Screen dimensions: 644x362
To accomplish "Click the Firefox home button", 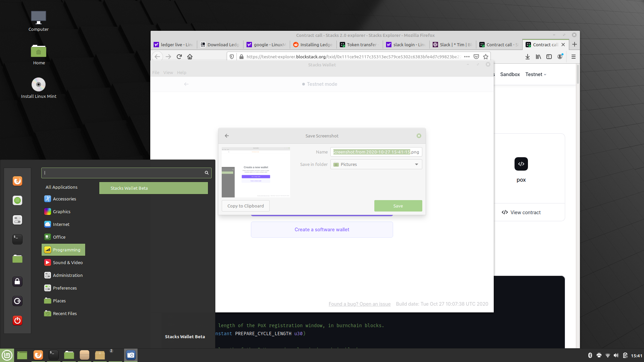I will [190, 57].
